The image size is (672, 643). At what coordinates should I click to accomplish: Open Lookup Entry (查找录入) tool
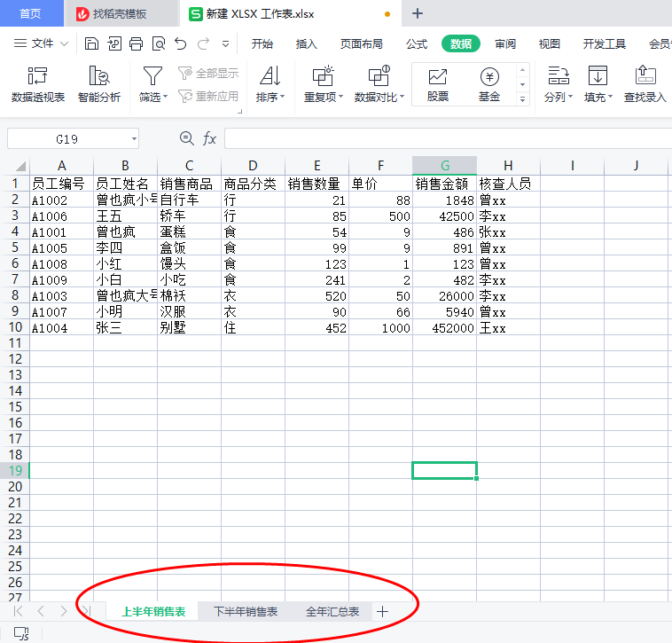point(645,84)
